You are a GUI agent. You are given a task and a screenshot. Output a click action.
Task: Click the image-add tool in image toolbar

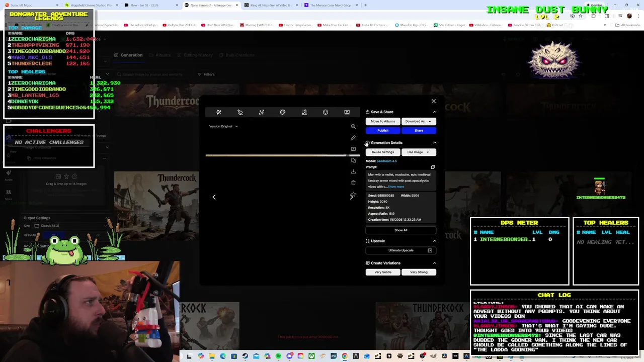coord(304,112)
